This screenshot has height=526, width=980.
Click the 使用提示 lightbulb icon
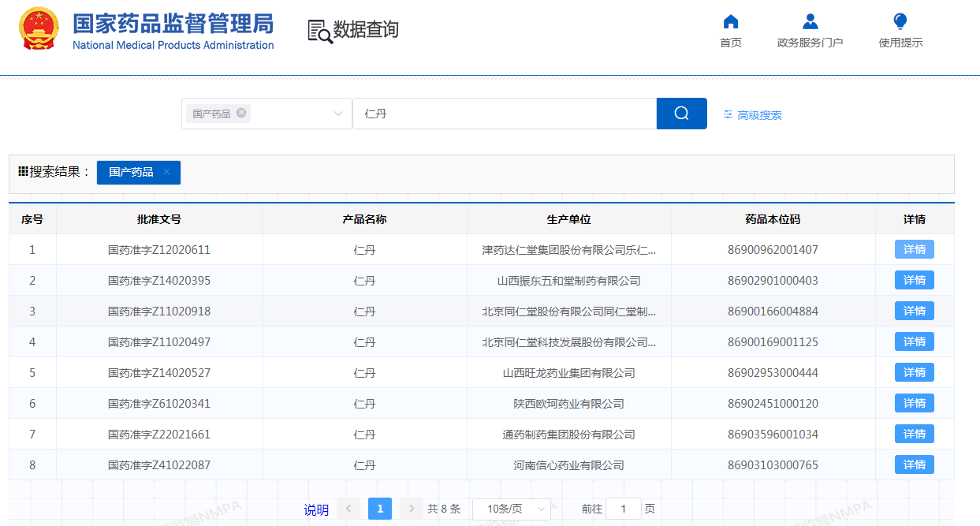(x=900, y=22)
